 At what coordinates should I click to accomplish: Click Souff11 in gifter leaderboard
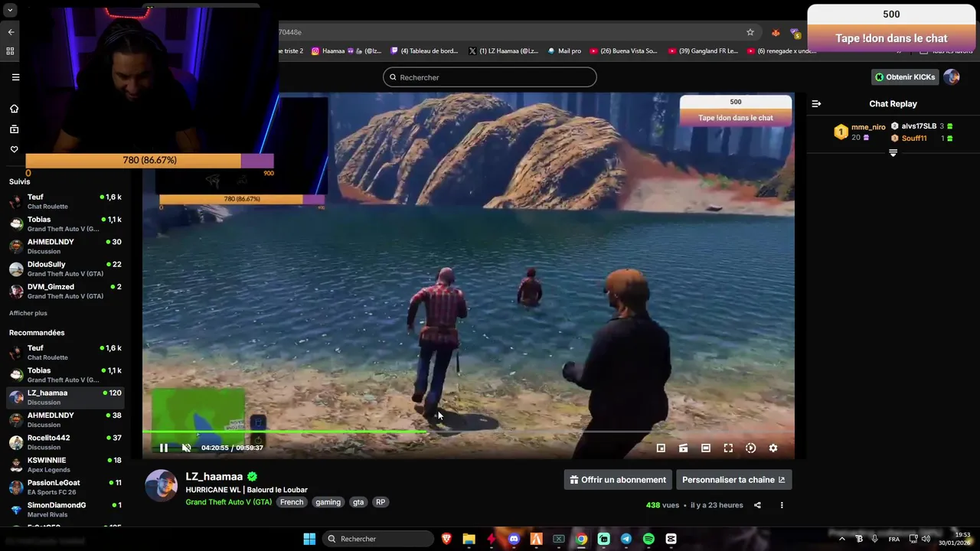pos(914,139)
